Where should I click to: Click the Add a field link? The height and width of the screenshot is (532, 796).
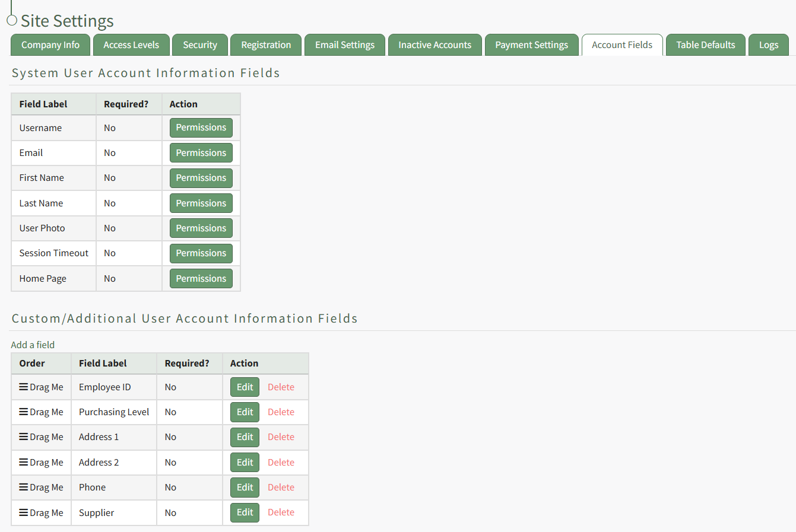click(33, 345)
